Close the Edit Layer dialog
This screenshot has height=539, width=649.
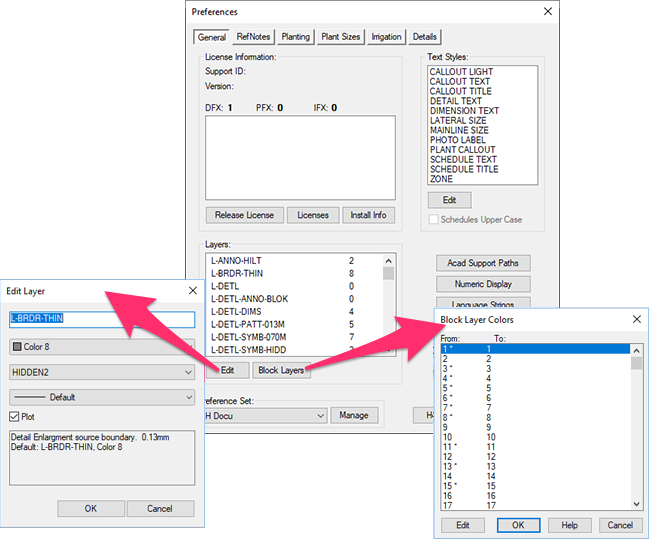pyautogui.click(x=193, y=291)
